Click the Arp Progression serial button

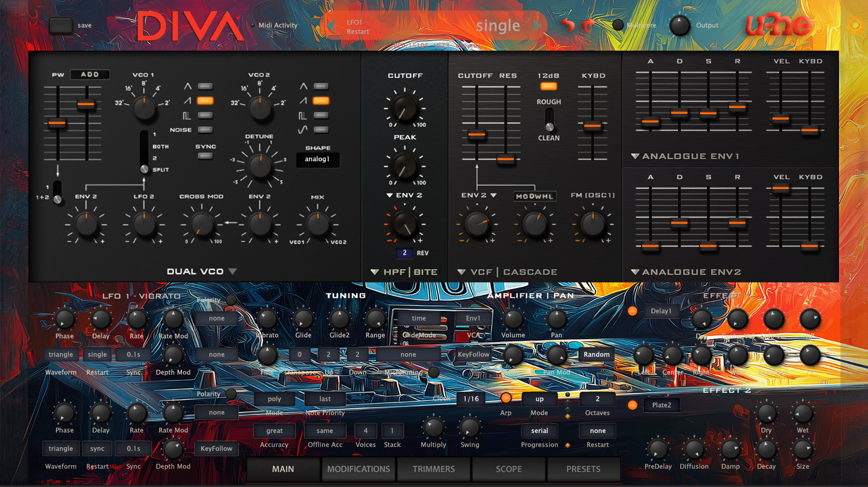tap(539, 430)
